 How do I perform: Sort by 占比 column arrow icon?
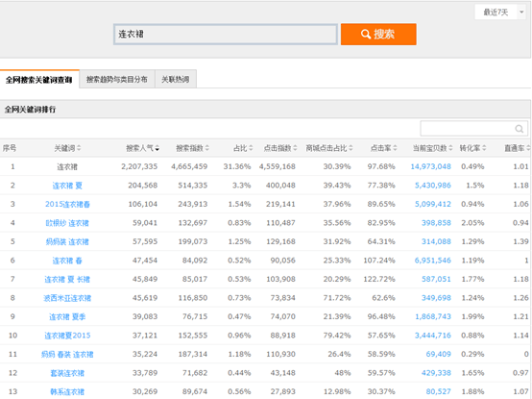[x=251, y=148]
